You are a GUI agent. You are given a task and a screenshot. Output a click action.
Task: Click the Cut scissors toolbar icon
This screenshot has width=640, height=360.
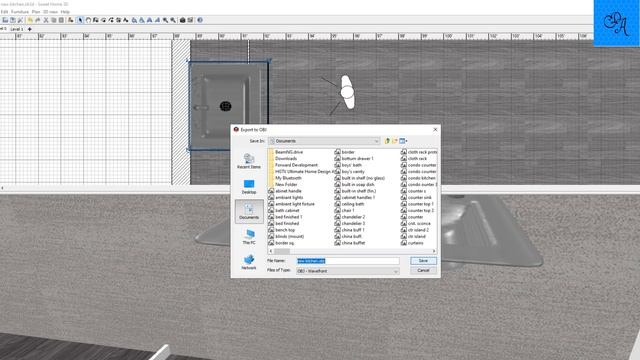click(x=46, y=20)
